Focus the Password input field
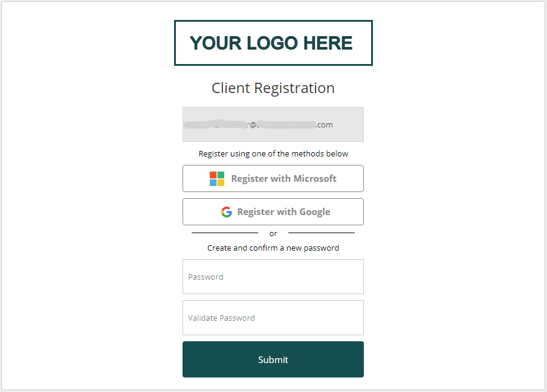Screen dimensions: 547x392 click(x=273, y=277)
